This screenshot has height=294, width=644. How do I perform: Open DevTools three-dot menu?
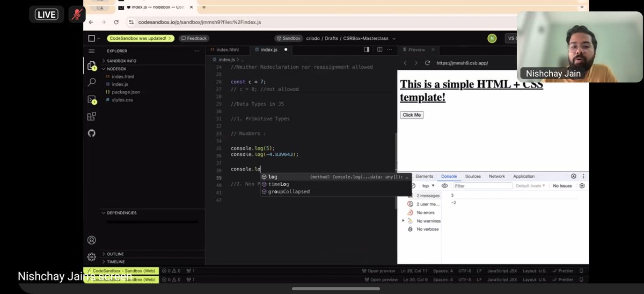pos(583,176)
